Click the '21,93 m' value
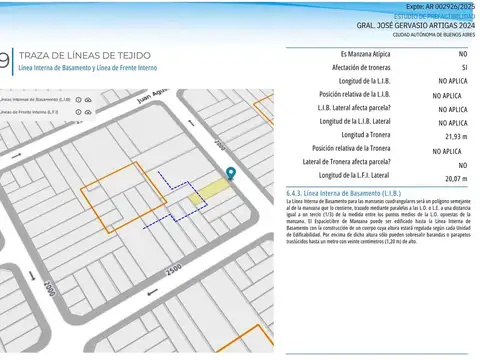Viewport: 480px width, 360px height. click(456, 136)
